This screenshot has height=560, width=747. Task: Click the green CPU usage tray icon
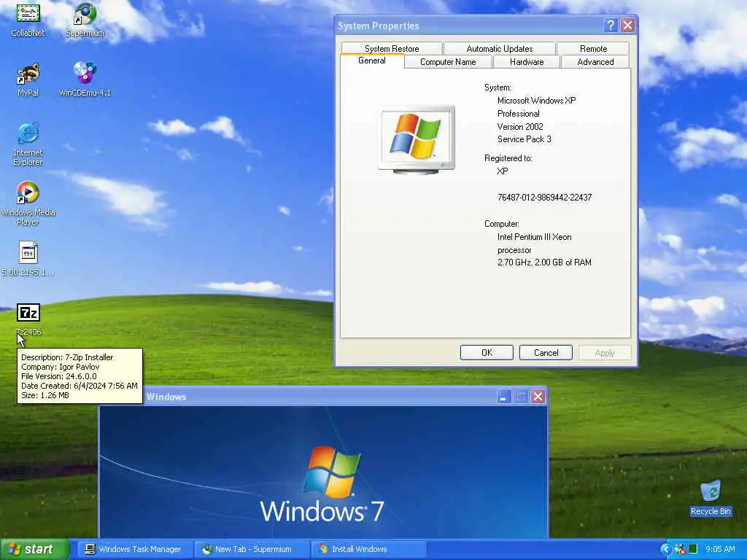tap(693, 549)
